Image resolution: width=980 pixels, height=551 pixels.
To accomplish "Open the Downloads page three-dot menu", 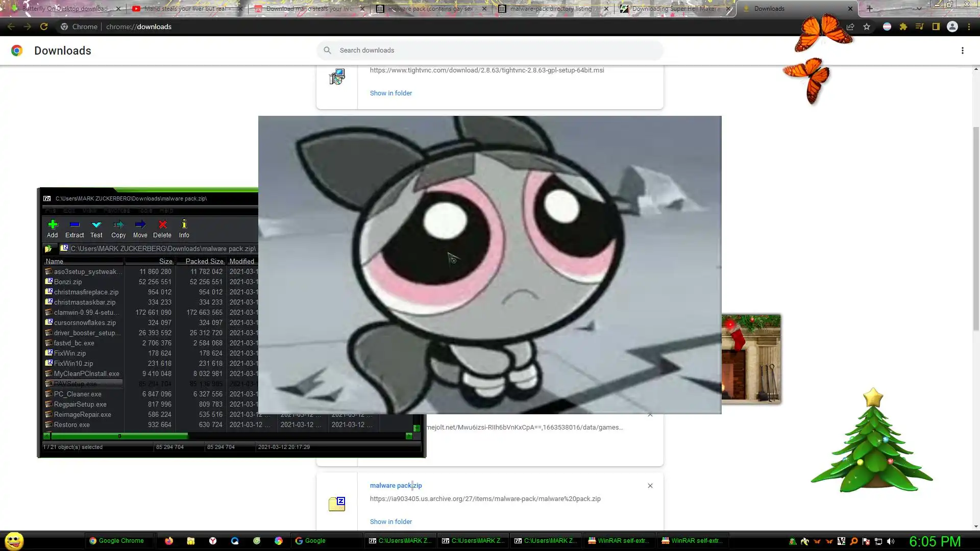I will pyautogui.click(x=962, y=51).
